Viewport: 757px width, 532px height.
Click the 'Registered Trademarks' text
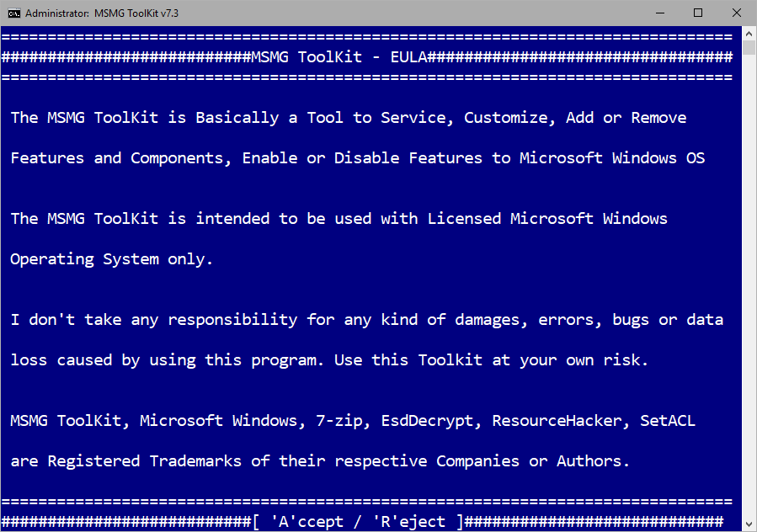[x=144, y=461]
